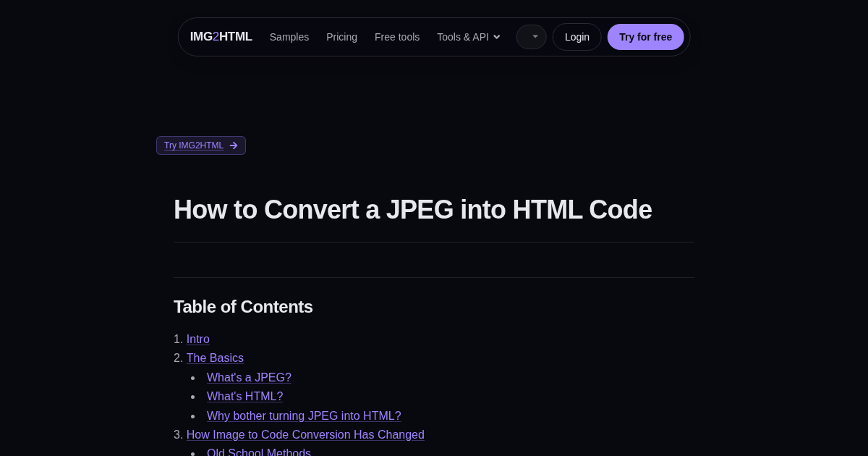Click the Table of Contents heading
The width and height of the screenshot is (868, 456).
click(x=243, y=307)
